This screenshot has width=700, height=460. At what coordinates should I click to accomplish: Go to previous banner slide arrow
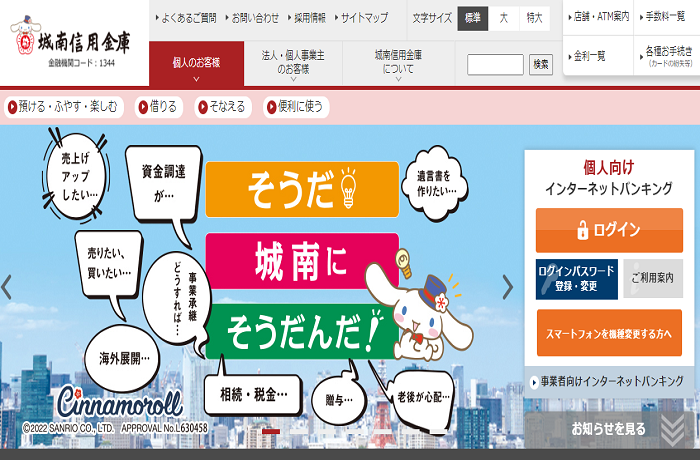[7, 287]
